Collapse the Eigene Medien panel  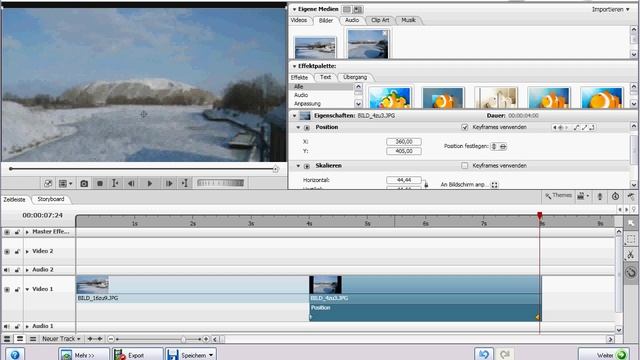point(294,9)
